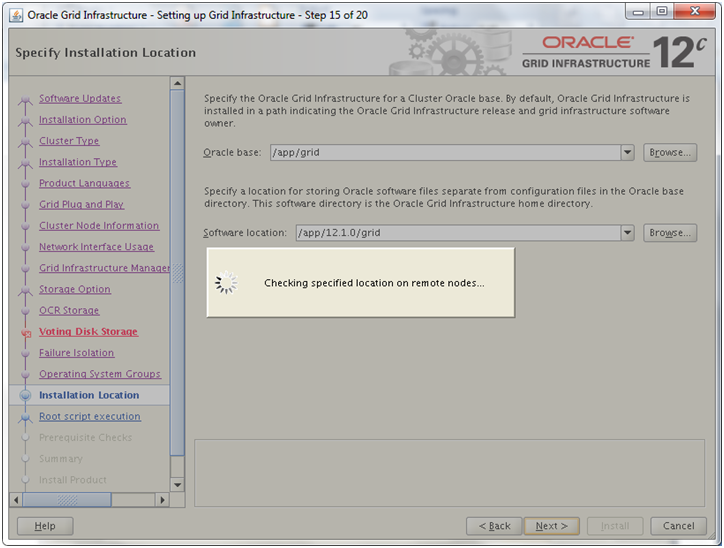Viewport: 724px width, 548px height.
Task: Select current Installation Location step
Action: (89, 396)
